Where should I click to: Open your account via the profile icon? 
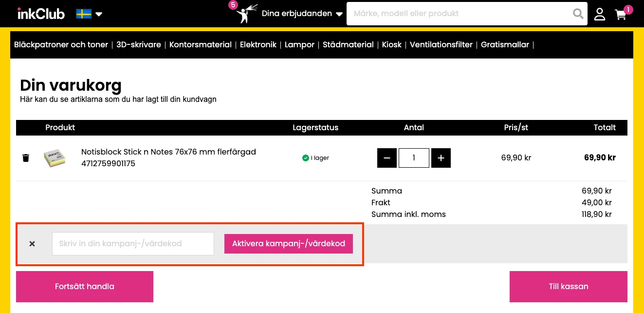coord(600,14)
